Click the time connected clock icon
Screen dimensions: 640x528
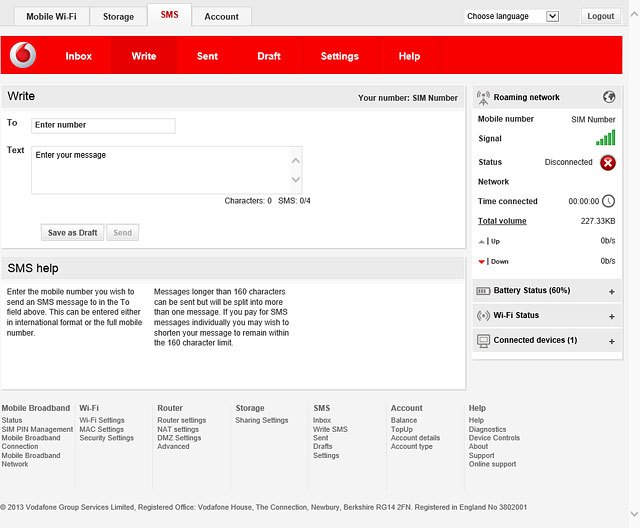[609, 201]
